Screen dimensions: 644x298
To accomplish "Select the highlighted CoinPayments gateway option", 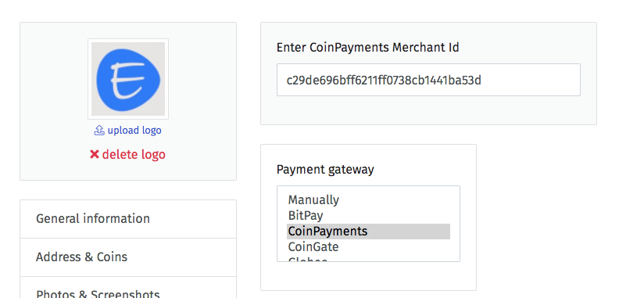I will click(x=368, y=232).
